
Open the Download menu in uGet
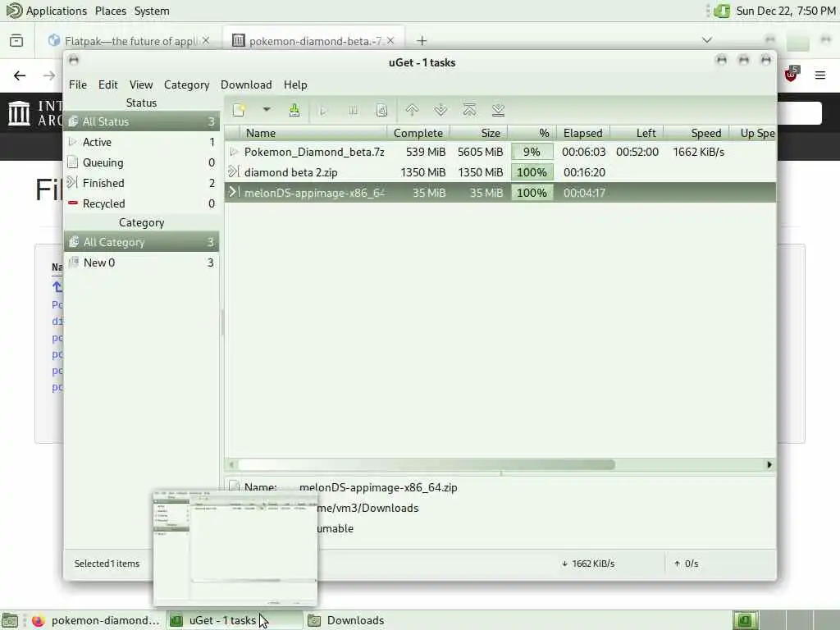(246, 84)
